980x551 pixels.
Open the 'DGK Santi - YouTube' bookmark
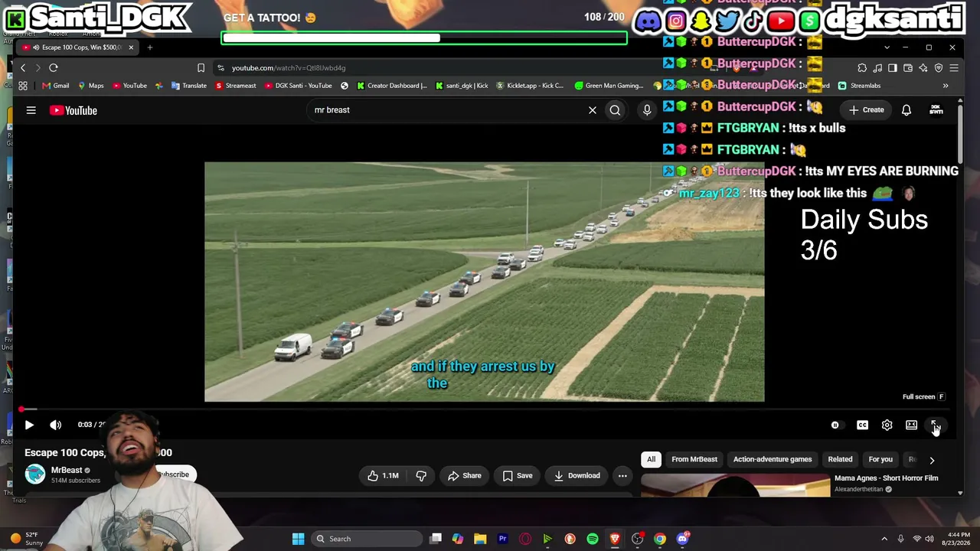click(x=298, y=86)
